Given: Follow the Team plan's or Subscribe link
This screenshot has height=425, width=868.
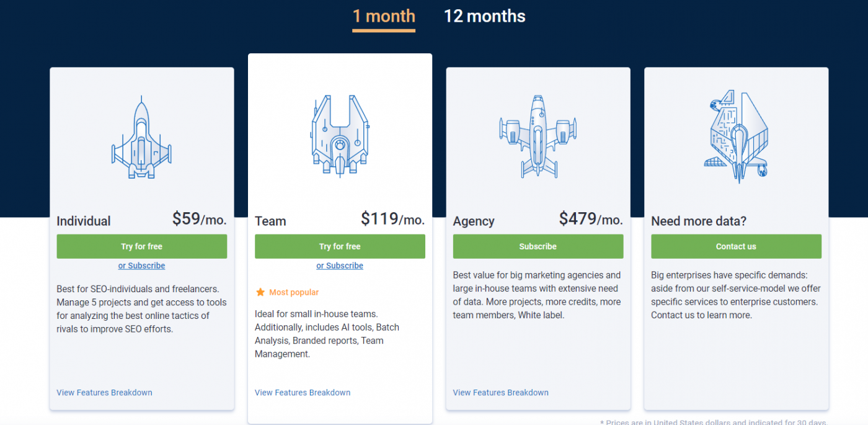Looking at the screenshot, I should pos(340,266).
